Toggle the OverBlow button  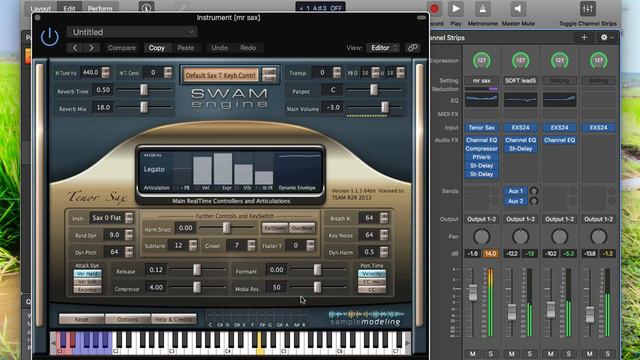tap(302, 228)
